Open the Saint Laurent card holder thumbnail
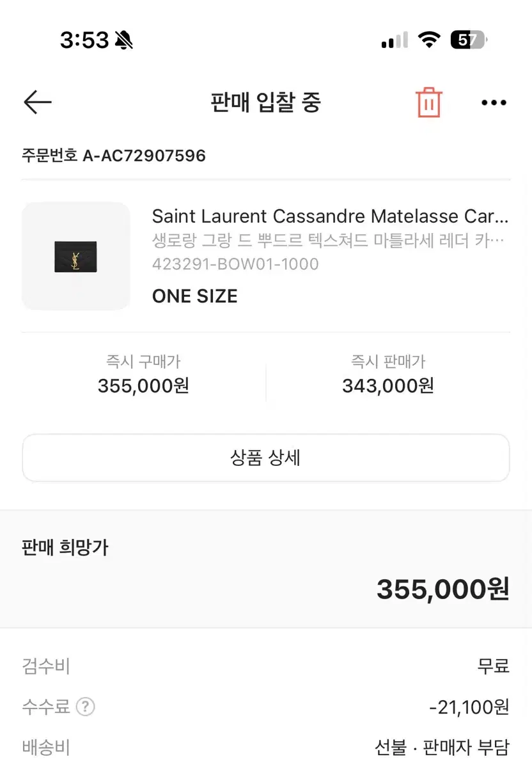Screen dimensions: 532x768 [76, 256]
